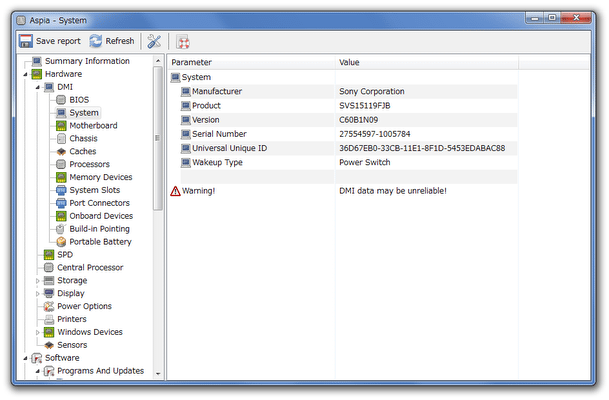
Task: Click the Sensors chip icon
Action: click(49, 345)
